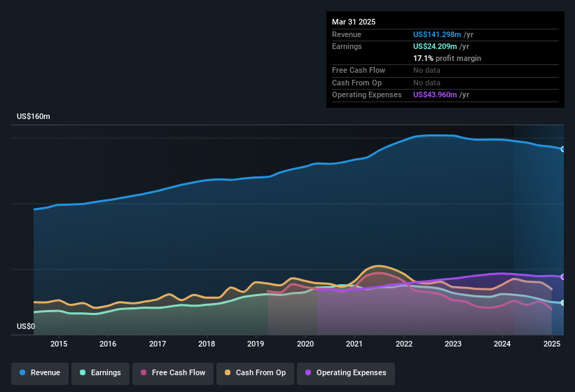Click the 2016 x-axis label
Image resolution: width=575 pixels, height=392 pixels.
coord(108,344)
